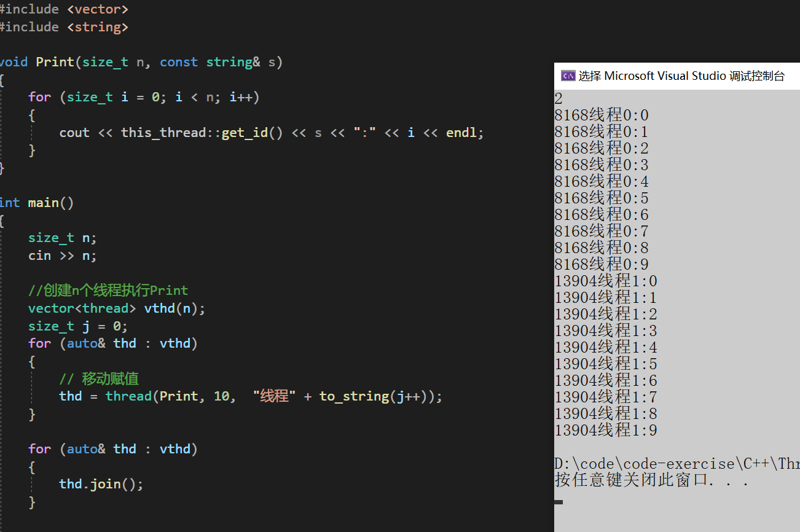800x532 pixels.
Task: Click the 'void Print(size_t n, const string& s)' signature
Action: pos(141,62)
